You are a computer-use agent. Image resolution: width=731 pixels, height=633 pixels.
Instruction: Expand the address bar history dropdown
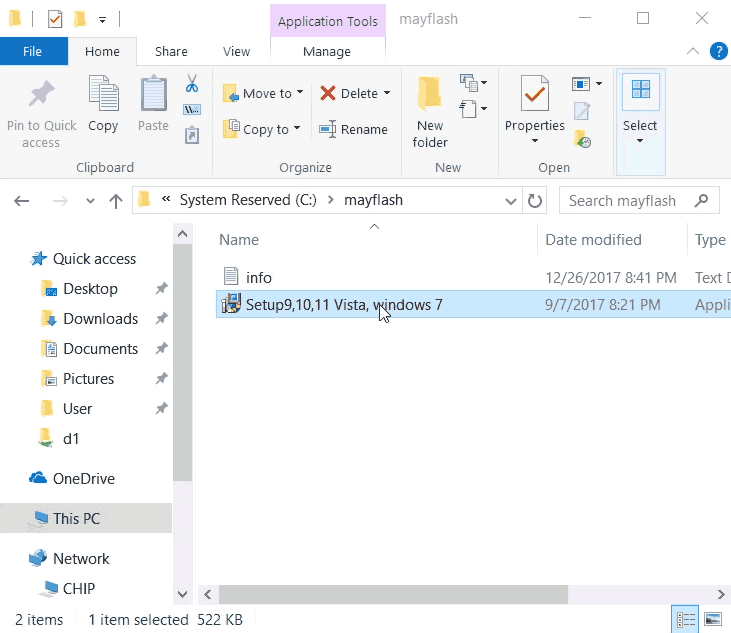coord(511,201)
